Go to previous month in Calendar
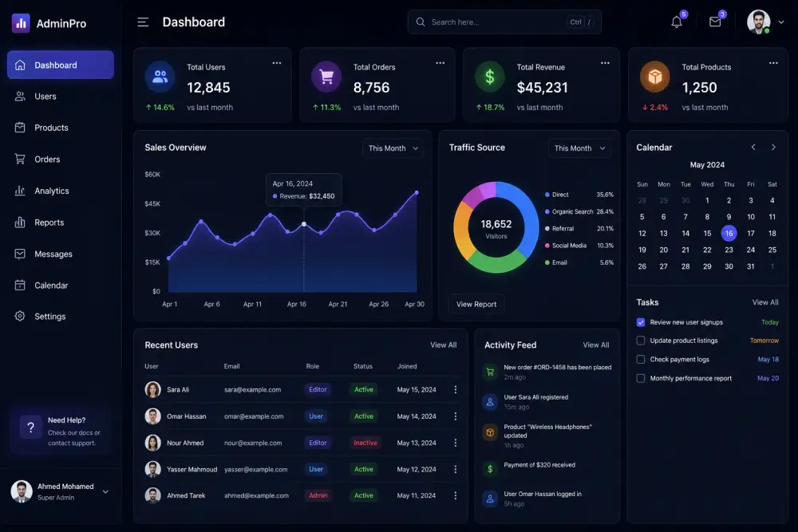 point(753,148)
